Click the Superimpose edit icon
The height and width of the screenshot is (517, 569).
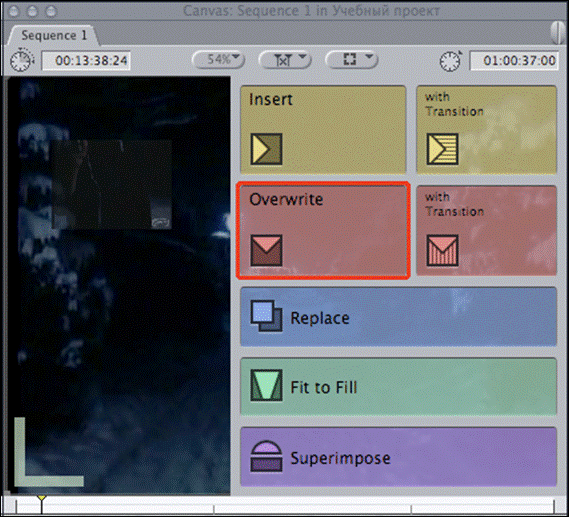point(266,456)
